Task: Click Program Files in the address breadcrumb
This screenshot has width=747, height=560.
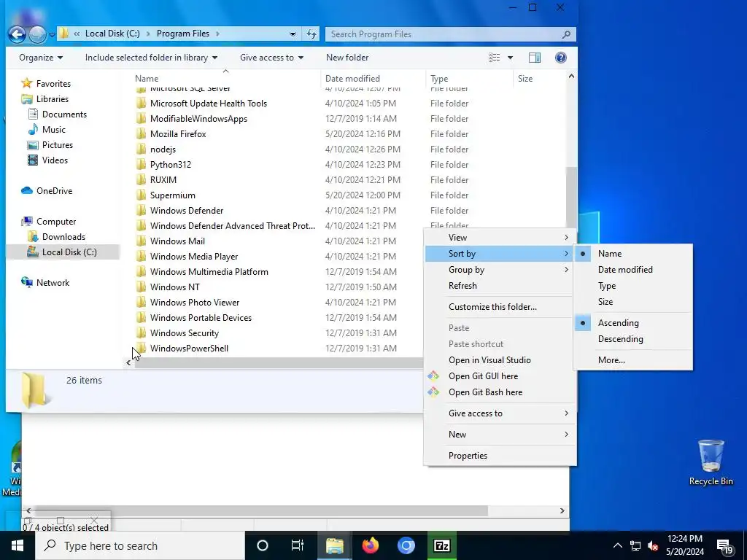Action: 183,34
